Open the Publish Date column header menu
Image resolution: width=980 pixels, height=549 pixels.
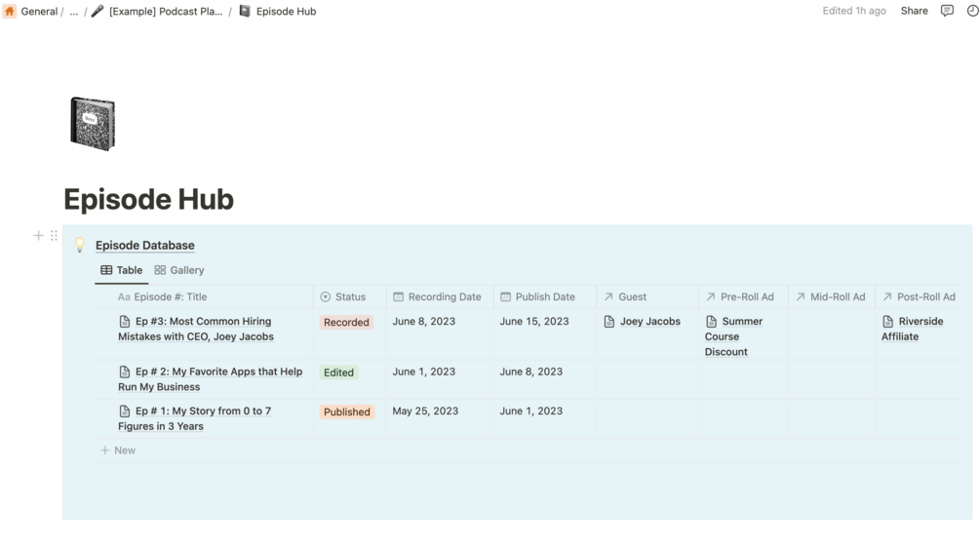click(544, 296)
